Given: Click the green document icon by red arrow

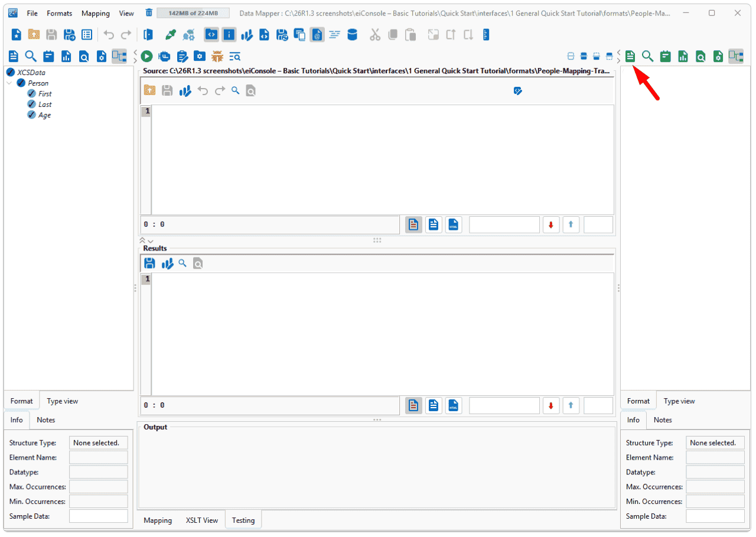Looking at the screenshot, I should coord(630,56).
